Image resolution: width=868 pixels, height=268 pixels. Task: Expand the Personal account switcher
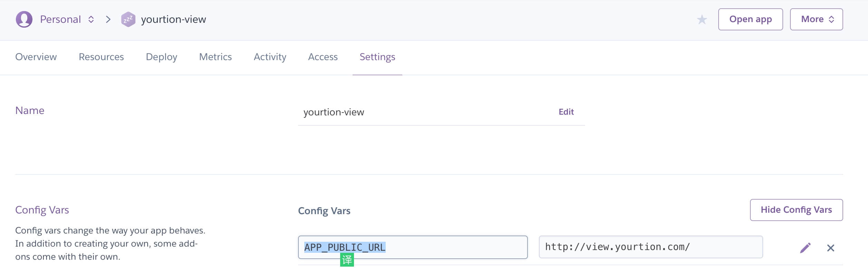click(91, 19)
